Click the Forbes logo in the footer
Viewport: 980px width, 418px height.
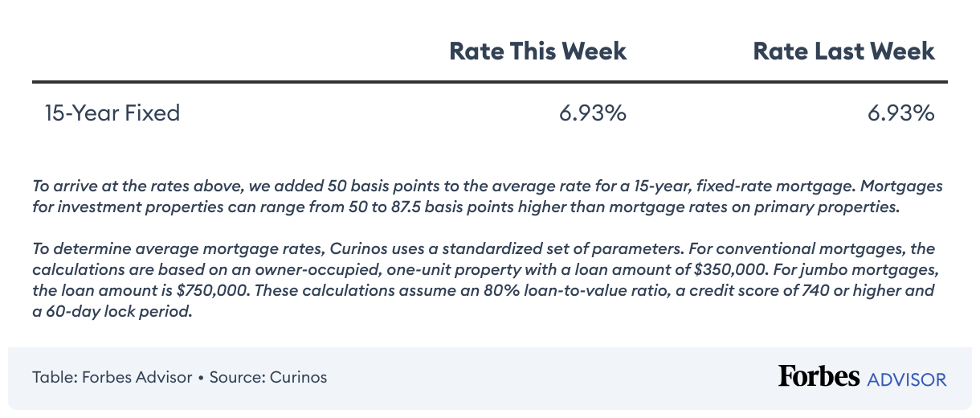tap(819, 376)
